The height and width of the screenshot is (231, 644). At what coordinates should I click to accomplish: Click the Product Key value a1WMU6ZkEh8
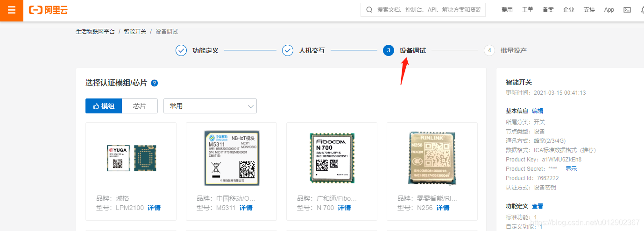tap(562, 159)
